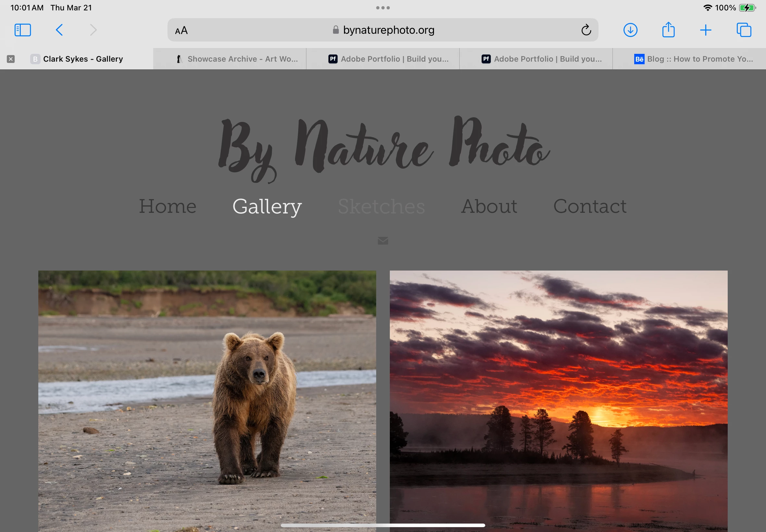Viewport: 766px width, 532px height.
Task: Close the Clark Sykes - Gallery tab
Action: pyautogui.click(x=11, y=59)
